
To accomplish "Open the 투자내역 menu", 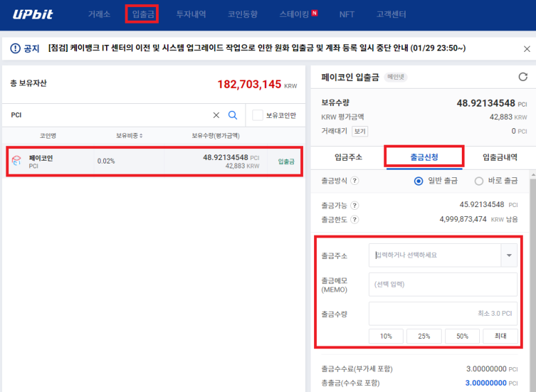I will click(x=191, y=14).
